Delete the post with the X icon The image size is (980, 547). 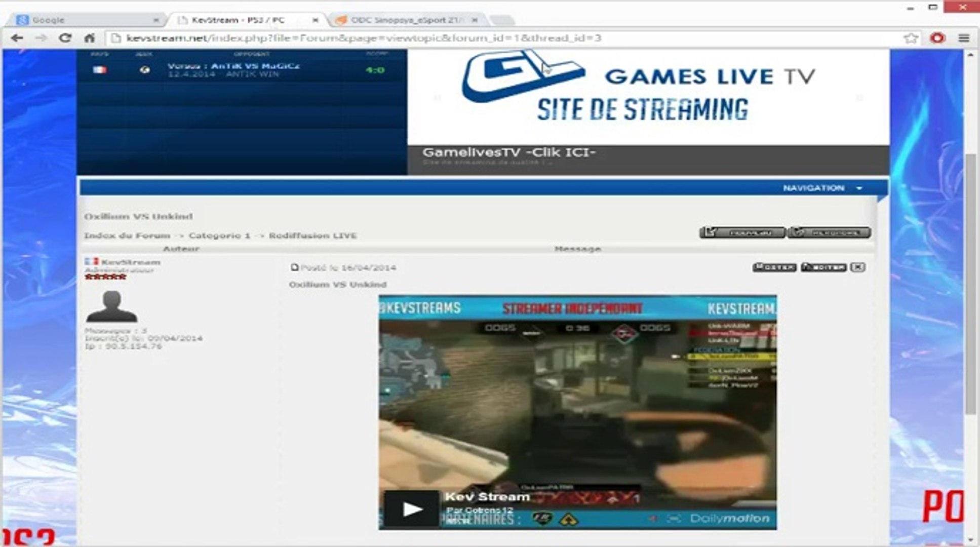857,267
